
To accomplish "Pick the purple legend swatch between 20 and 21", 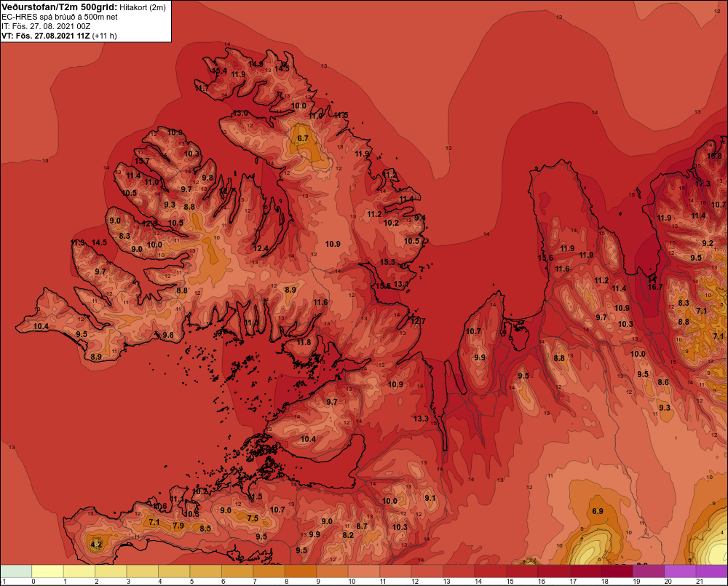I will tap(680, 571).
